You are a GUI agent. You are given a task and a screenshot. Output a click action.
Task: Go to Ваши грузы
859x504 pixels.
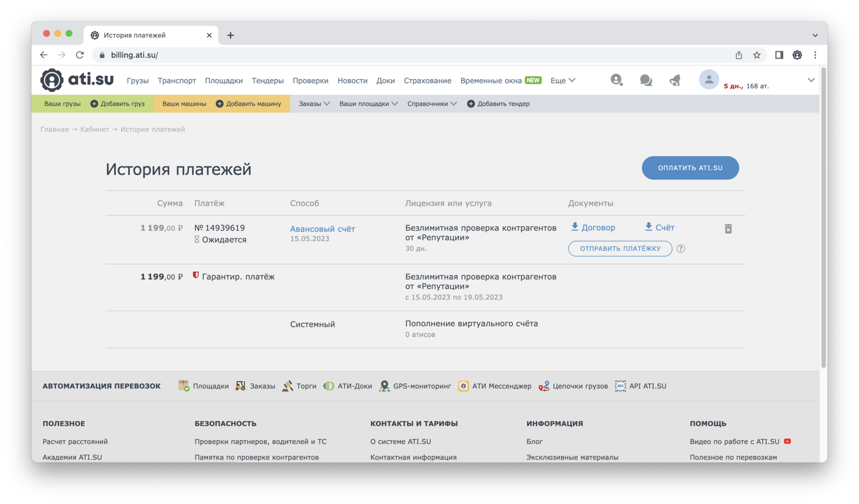pyautogui.click(x=62, y=104)
